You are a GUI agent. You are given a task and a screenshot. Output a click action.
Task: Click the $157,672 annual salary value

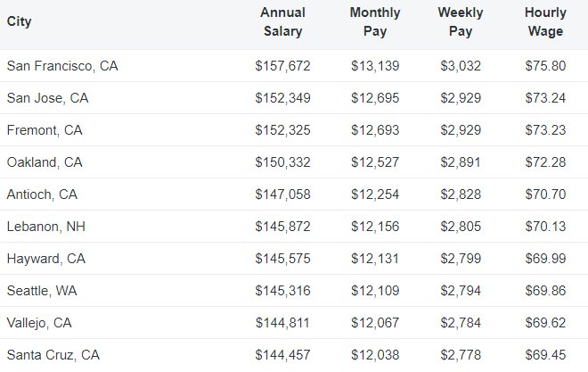pos(282,66)
